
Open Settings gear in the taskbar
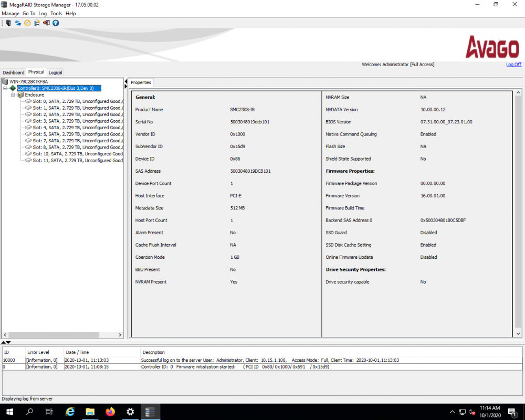click(x=130, y=412)
